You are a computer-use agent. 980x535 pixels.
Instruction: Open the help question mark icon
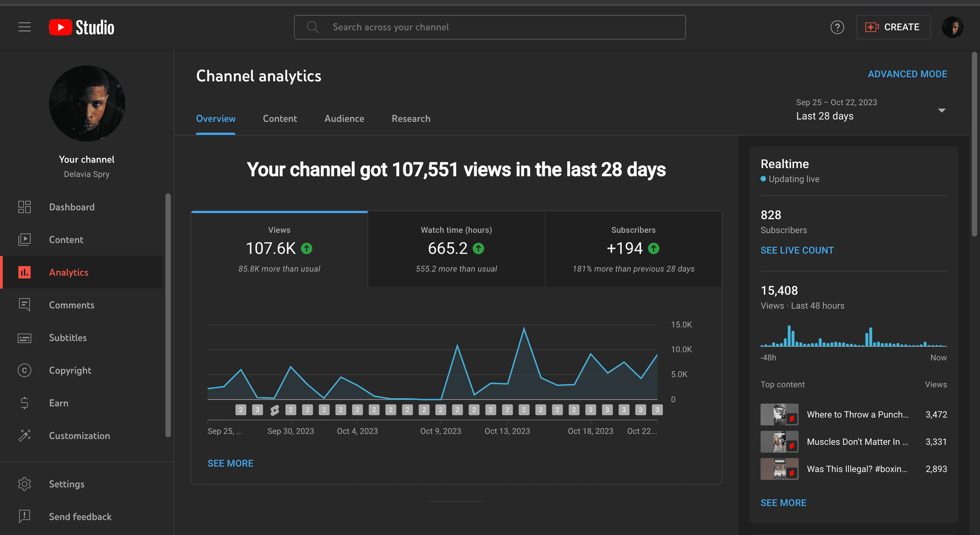tap(837, 27)
